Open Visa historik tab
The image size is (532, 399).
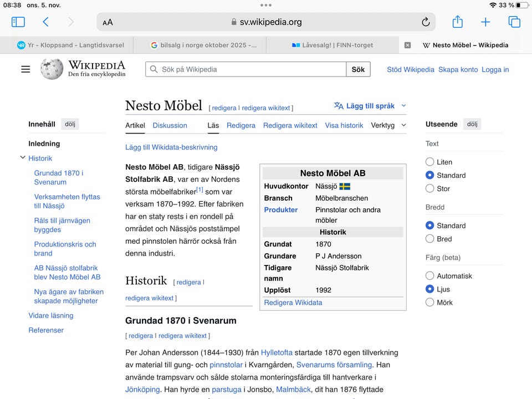point(344,125)
